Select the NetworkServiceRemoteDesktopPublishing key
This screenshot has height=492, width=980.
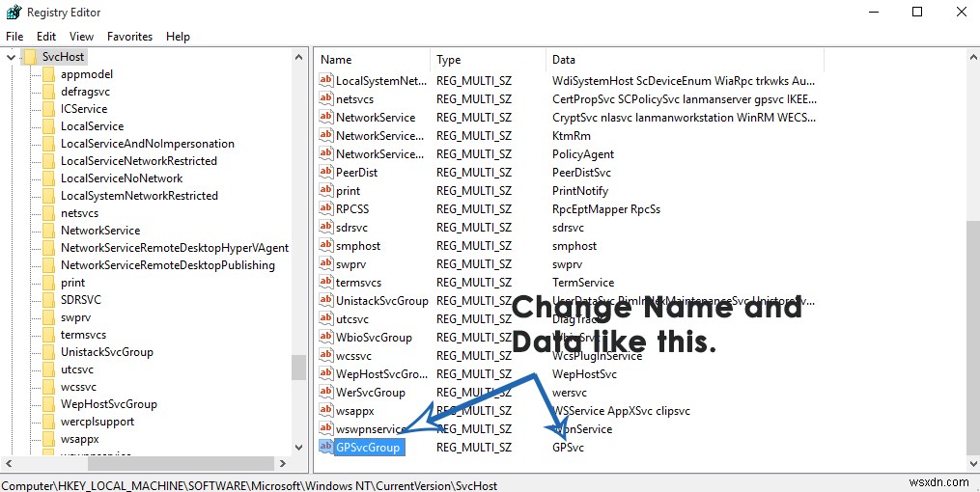[x=167, y=265]
